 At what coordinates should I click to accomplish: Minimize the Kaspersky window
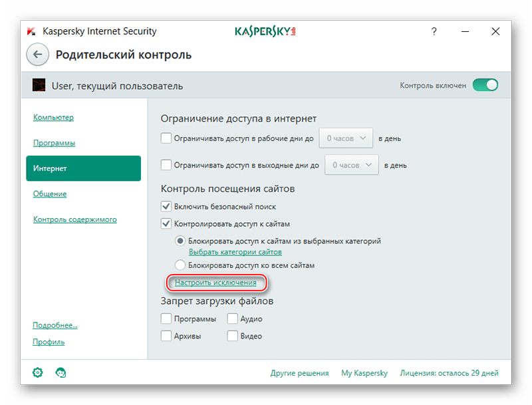coord(465,31)
